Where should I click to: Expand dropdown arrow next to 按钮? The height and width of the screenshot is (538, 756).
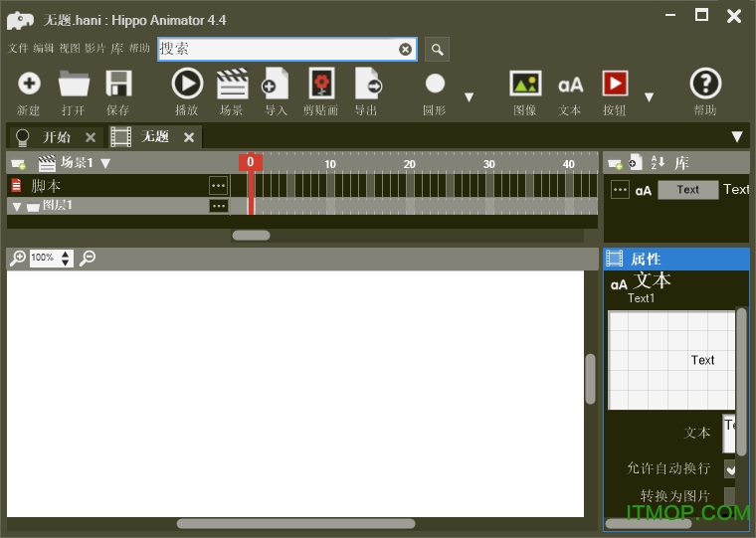pos(649,97)
